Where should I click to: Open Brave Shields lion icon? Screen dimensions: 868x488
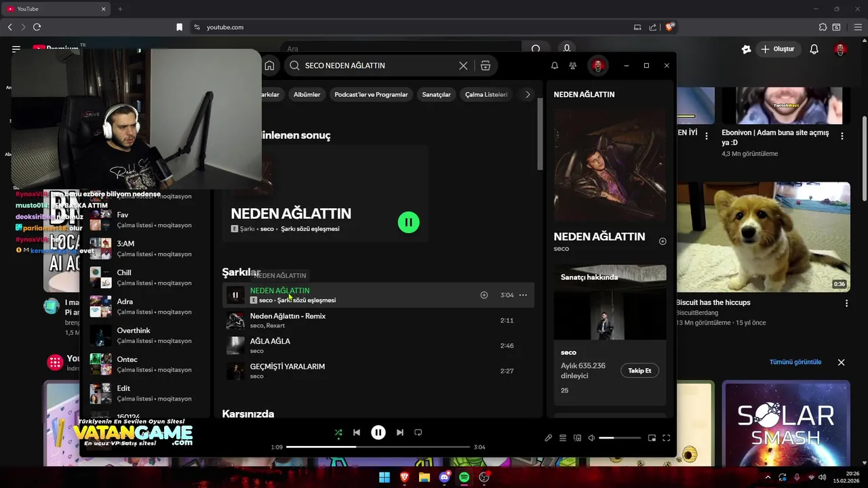coord(669,27)
